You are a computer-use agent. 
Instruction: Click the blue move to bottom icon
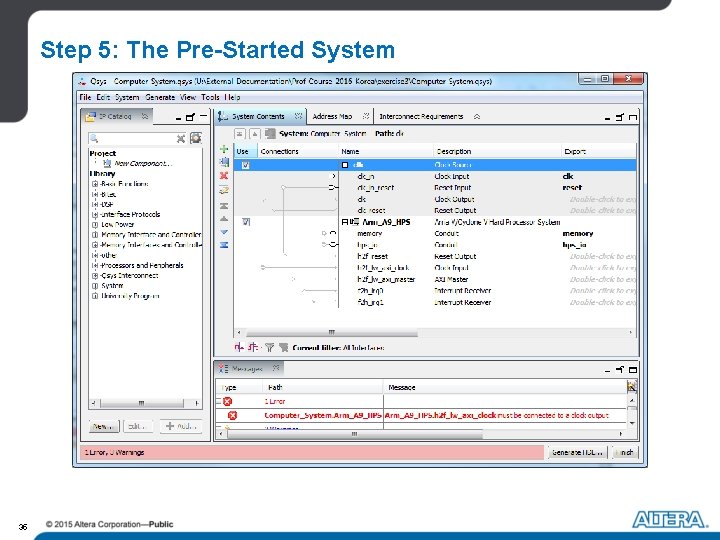coord(224,245)
